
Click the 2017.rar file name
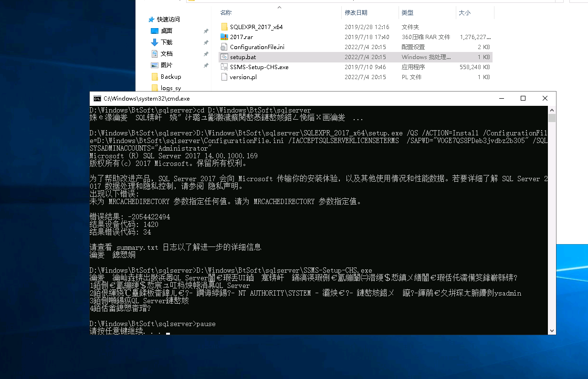tap(241, 37)
